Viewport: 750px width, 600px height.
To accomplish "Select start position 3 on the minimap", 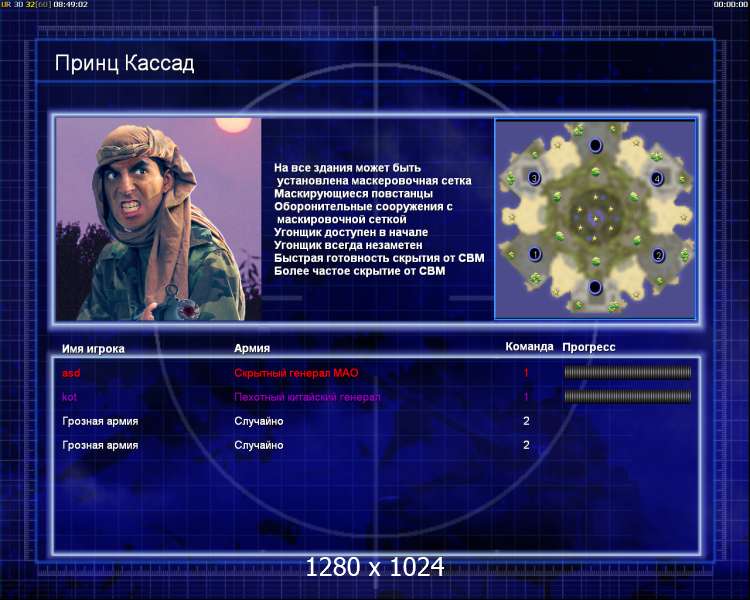I will click(534, 178).
